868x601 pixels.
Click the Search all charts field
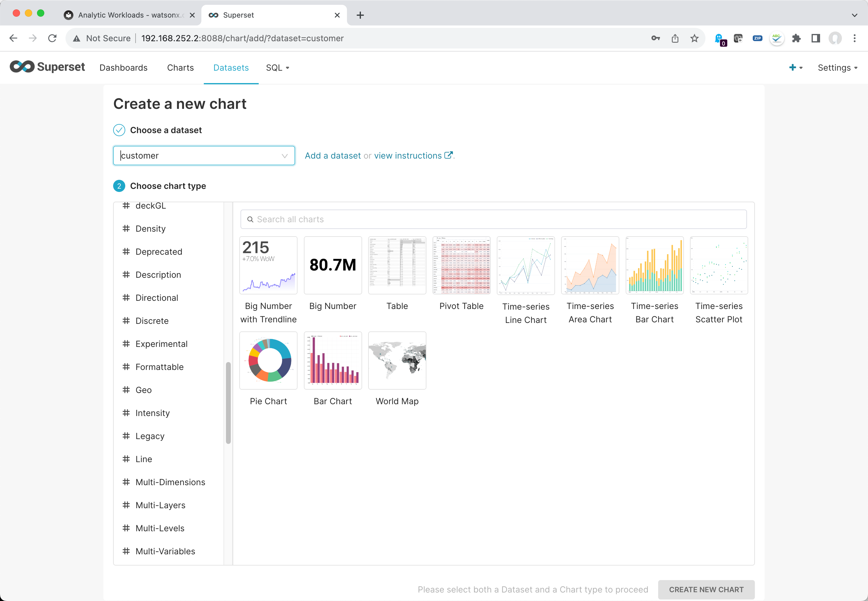(x=493, y=219)
